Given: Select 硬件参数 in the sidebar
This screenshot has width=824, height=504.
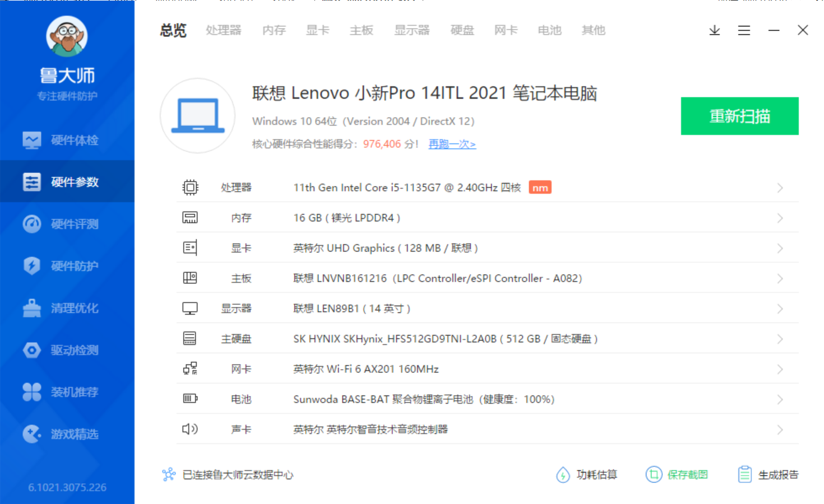Looking at the screenshot, I should (67, 181).
